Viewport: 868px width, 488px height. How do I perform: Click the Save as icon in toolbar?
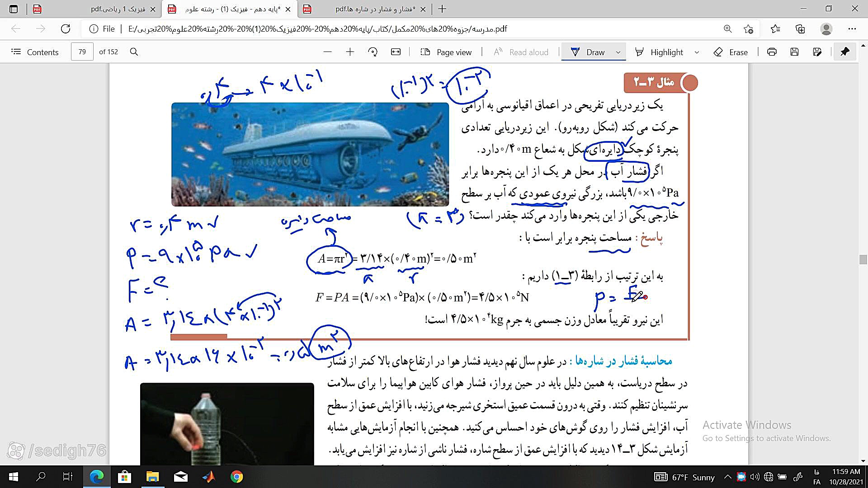[817, 52]
